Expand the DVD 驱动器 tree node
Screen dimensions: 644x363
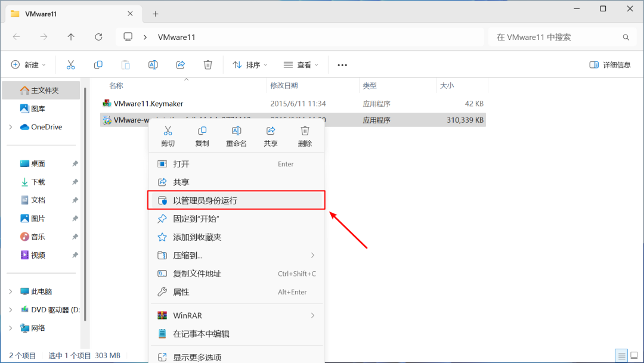tap(11, 309)
